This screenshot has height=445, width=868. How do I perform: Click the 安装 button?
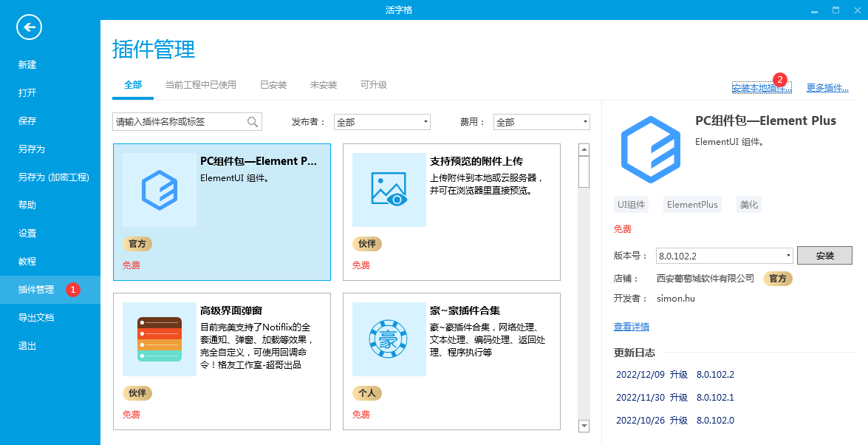(824, 256)
